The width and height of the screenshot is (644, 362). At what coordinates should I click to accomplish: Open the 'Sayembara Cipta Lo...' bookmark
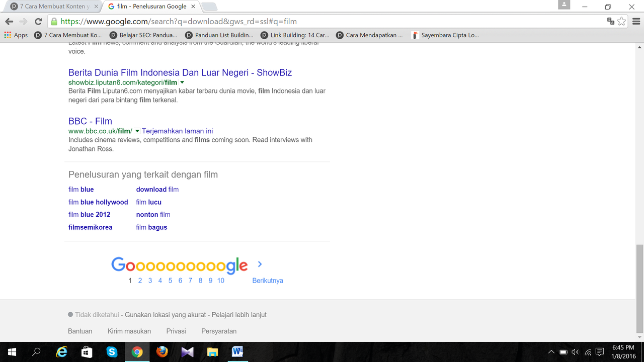click(x=445, y=35)
